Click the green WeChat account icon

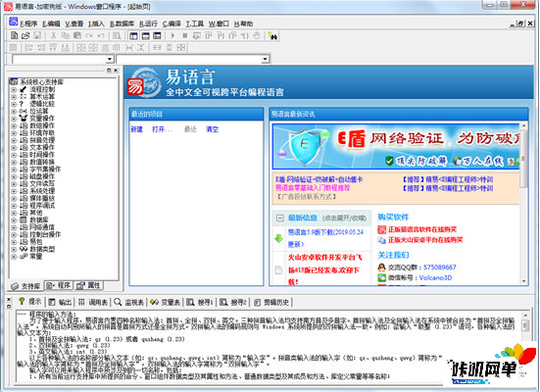click(x=381, y=277)
